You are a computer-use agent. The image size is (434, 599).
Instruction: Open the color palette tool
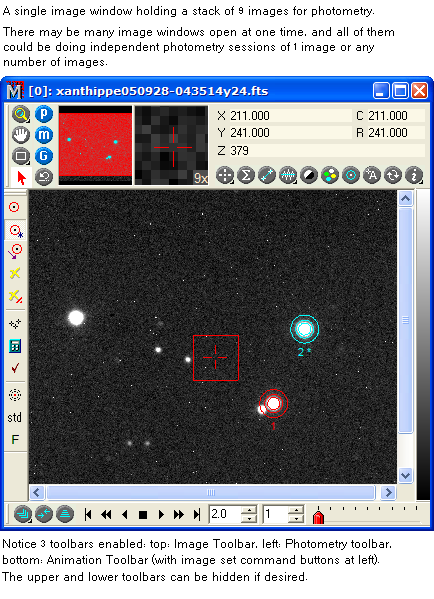(330, 175)
